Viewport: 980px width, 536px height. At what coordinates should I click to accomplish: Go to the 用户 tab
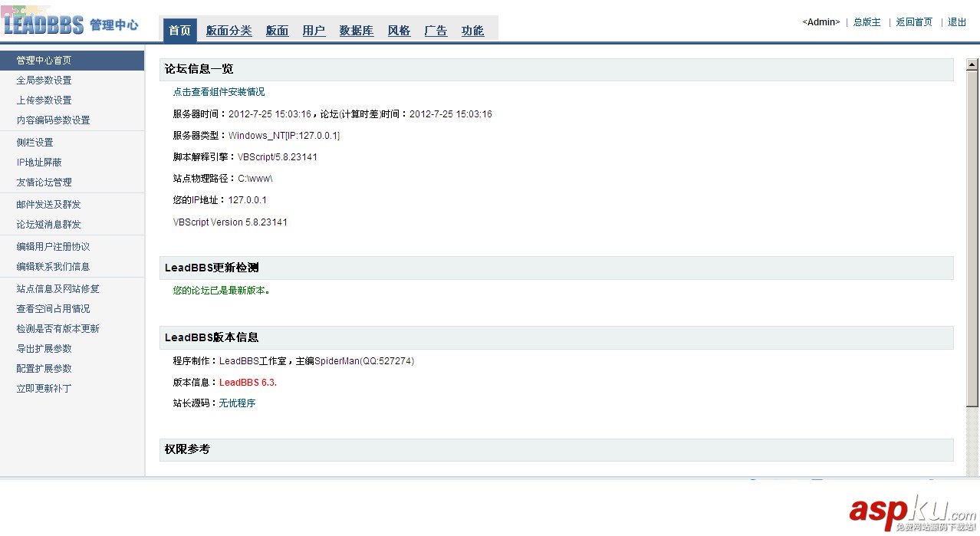pos(314,31)
